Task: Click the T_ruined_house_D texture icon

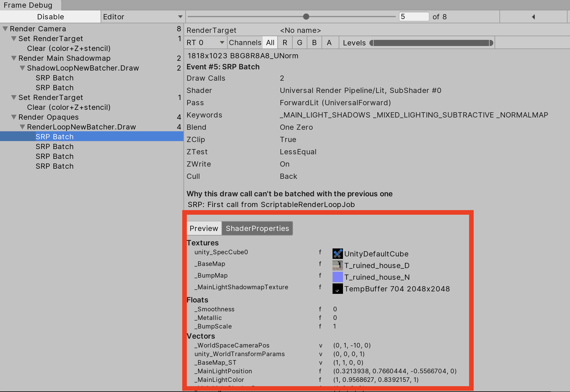Action: pos(337,265)
